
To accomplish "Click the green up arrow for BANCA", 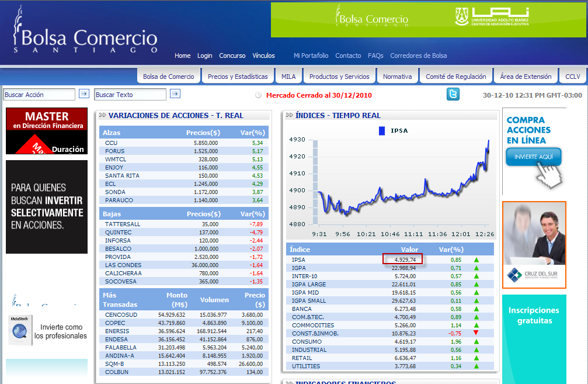I will pyautogui.click(x=476, y=309).
